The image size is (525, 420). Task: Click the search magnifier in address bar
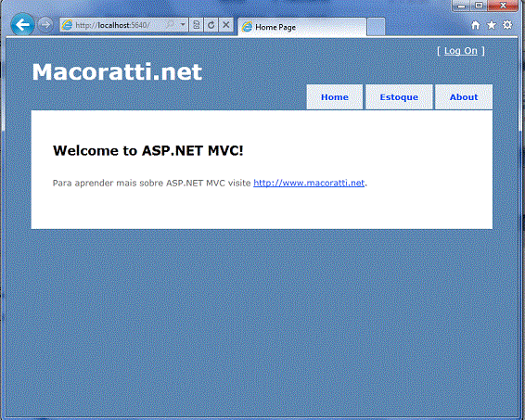pyautogui.click(x=171, y=24)
